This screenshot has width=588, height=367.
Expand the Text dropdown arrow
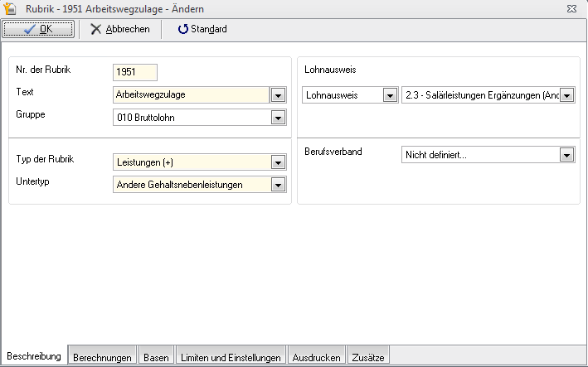pos(278,95)
